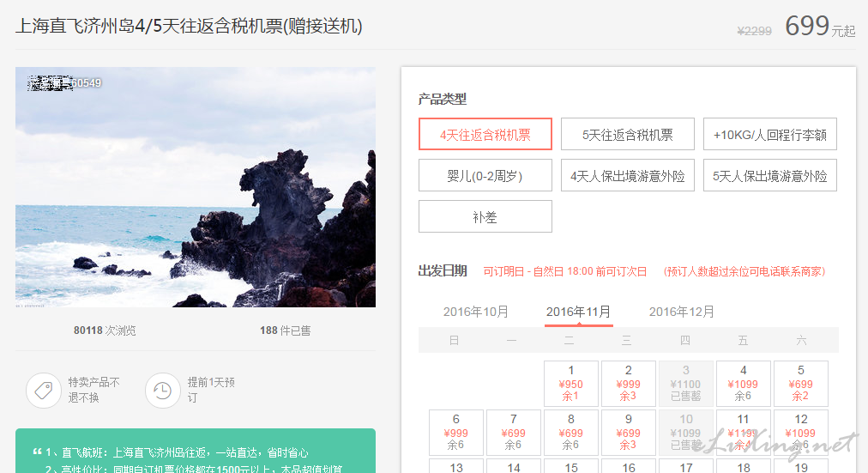Pick November 17 date cell
Screen dimensions: 868x473
[x=686, y=466]
